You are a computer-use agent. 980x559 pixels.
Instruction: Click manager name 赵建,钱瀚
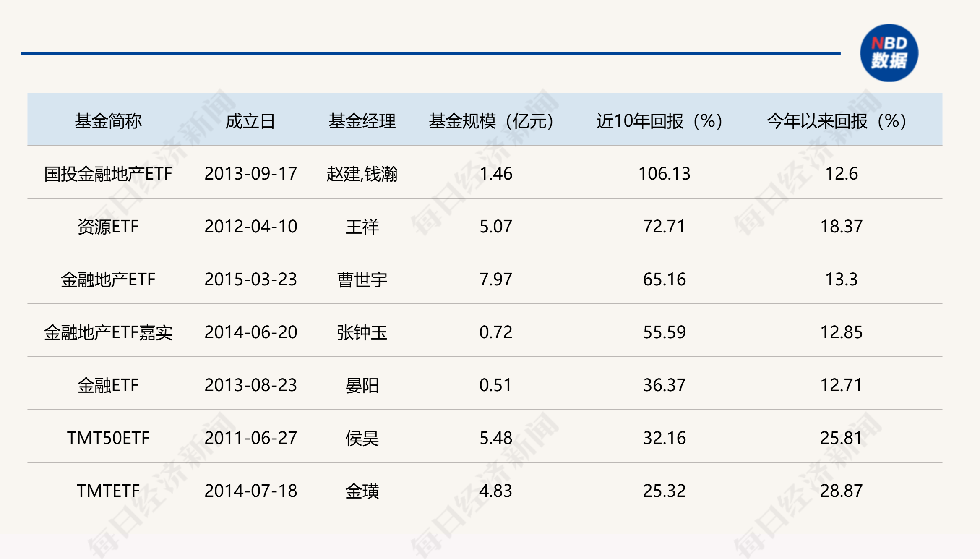coord(362,174)
